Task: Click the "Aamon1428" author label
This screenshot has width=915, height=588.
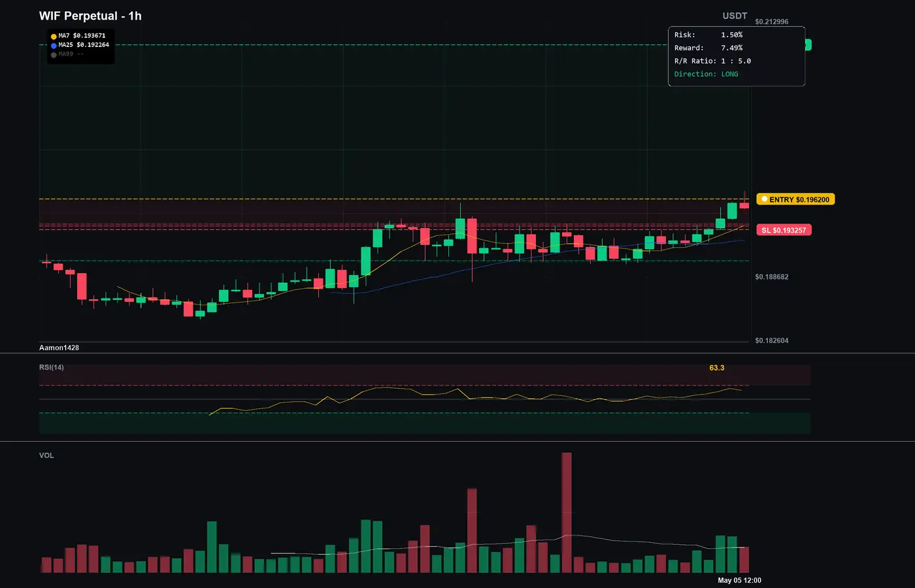Action: (x=59, y=348)
